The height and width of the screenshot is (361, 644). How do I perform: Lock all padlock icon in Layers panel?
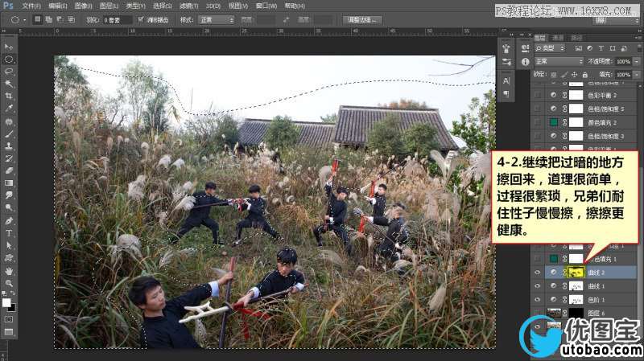point(585,75)
